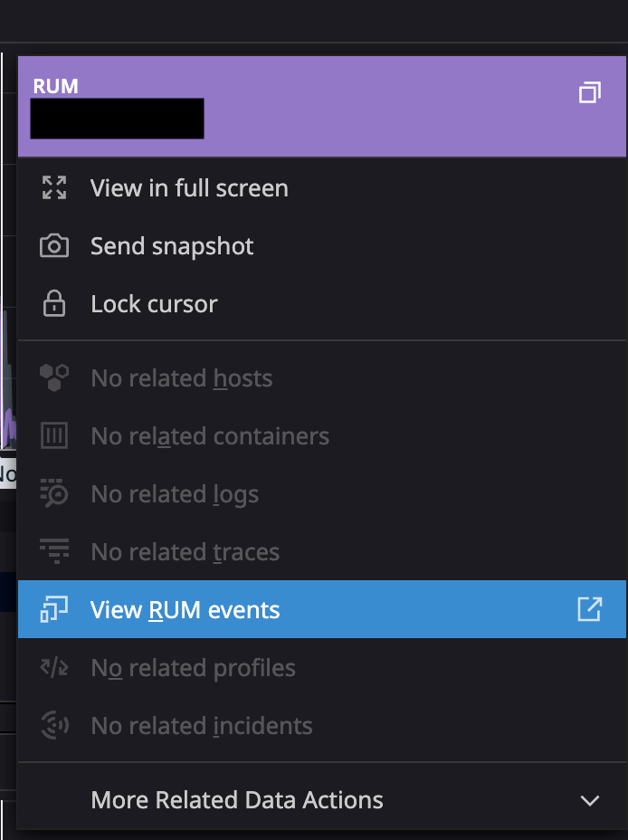Click the traces flame icon

54,552
